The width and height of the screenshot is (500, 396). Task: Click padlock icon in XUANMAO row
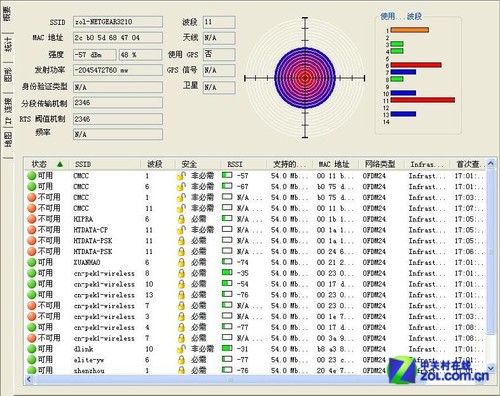coord(181,262)
